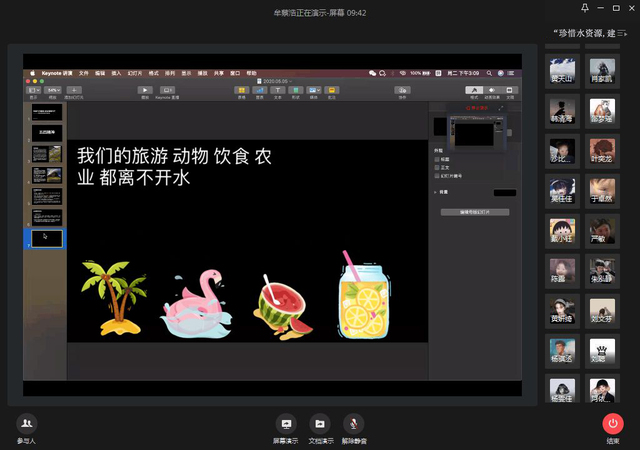
Task: Open the Keynote view options dropdown
Action: click(33, 90)
